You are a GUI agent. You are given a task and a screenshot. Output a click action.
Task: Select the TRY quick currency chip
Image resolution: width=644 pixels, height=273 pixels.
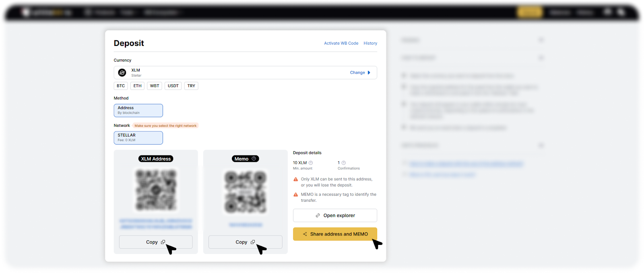coord(191,86)
